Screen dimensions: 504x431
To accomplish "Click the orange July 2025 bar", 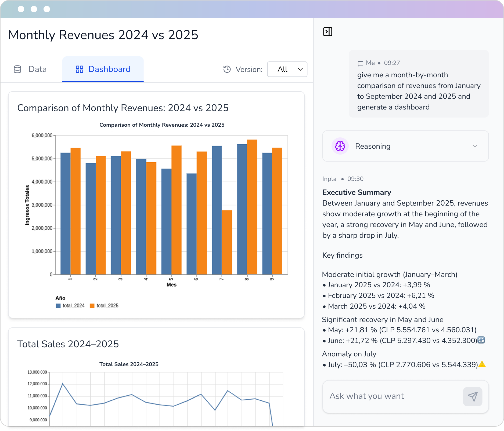I will click(x=227, y=242).
